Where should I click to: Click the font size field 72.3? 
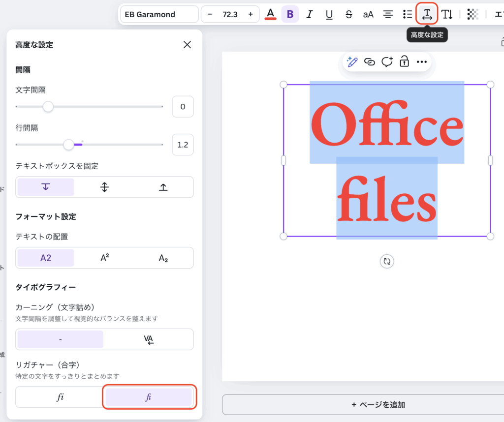point(230,14)
